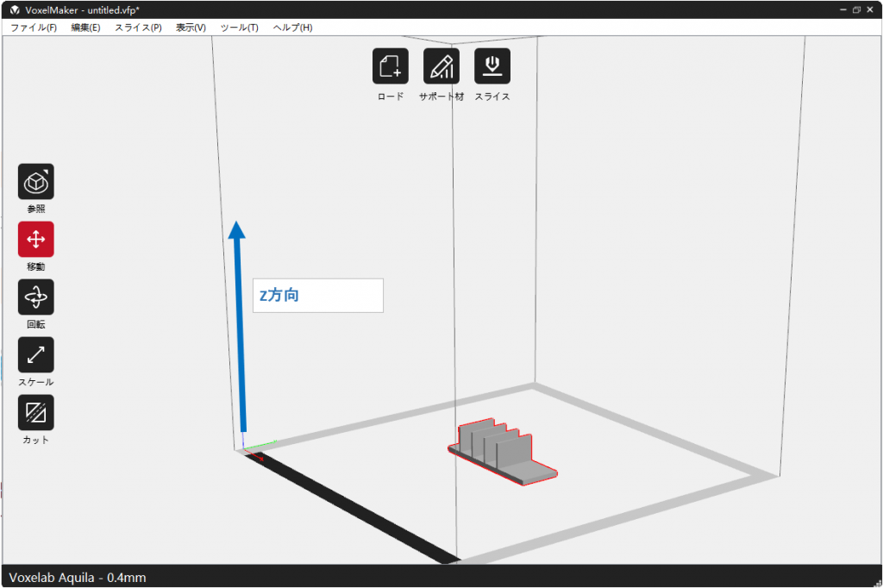Click the スライス slice icon button

click(492, 66)
